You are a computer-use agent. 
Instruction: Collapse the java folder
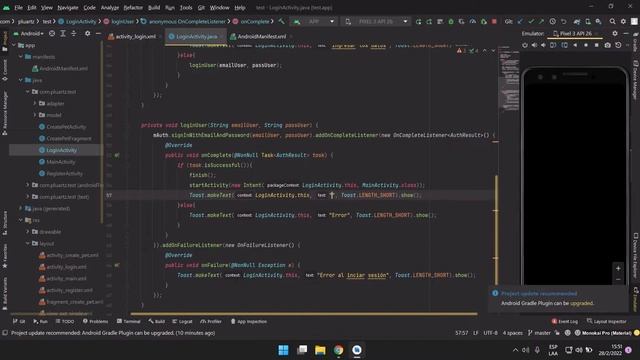pyautogui.click(x=21, y=80)
